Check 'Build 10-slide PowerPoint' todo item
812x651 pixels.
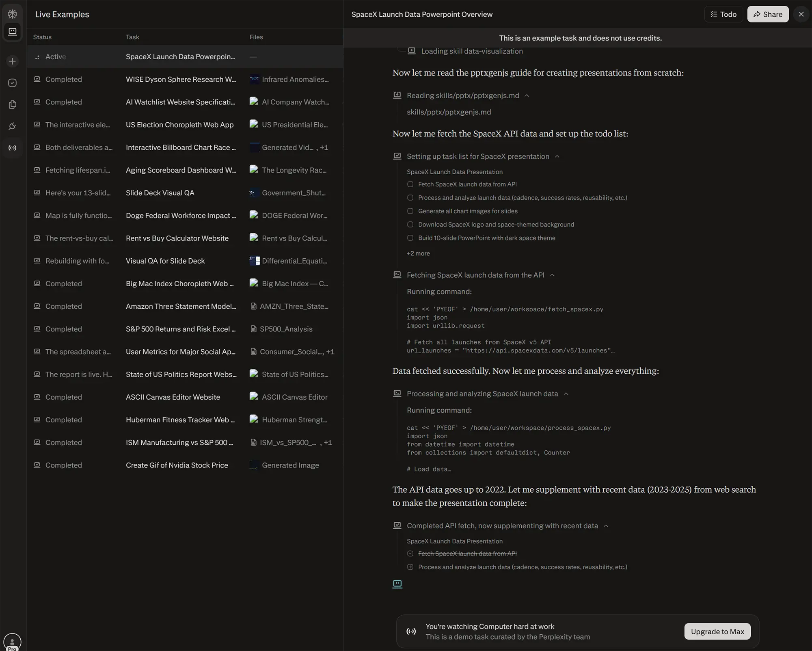(410, 238)
